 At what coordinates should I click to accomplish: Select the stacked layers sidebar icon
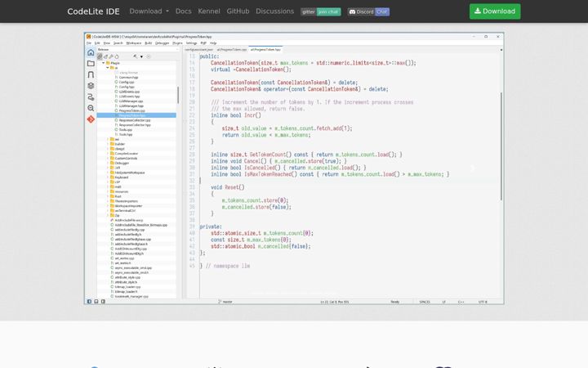(91, 86)
